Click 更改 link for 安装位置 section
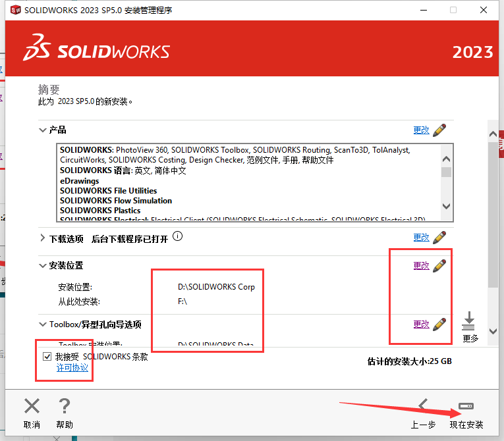Screen dimensions: 504x441 [x=421, y=266]
